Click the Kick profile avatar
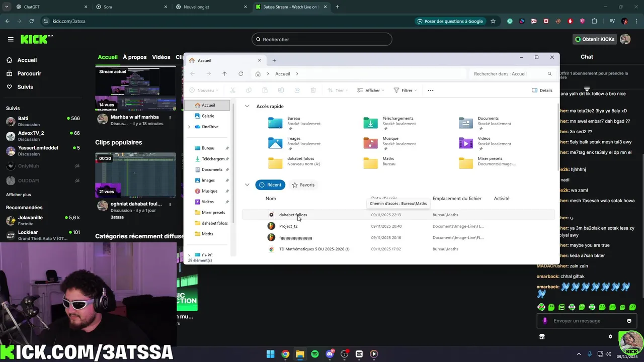The image size is (644, 362). click(625, 39)
